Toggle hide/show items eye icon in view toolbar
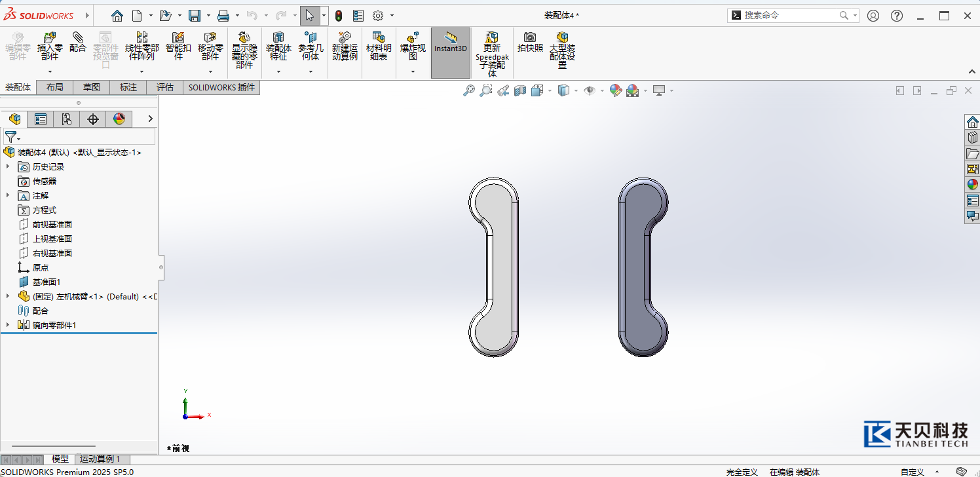This screenshot has width=980, height=477. click(x=590, y=90)
